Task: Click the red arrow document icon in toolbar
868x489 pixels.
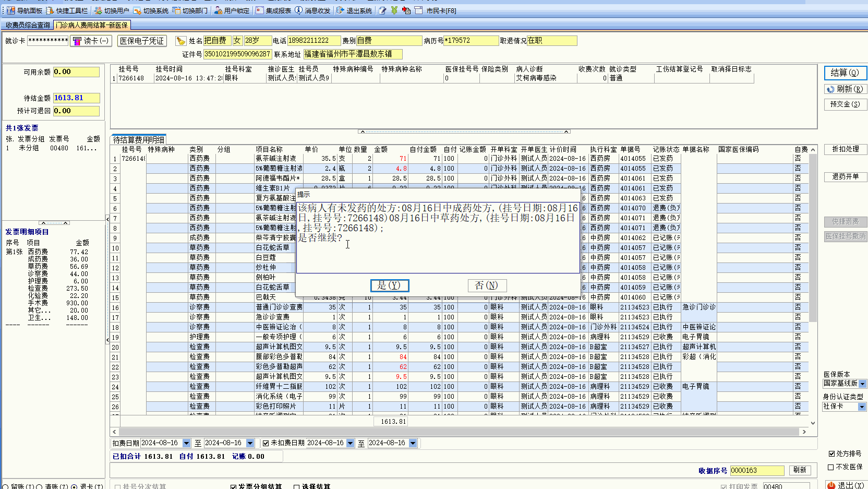Action: [406, 10]
